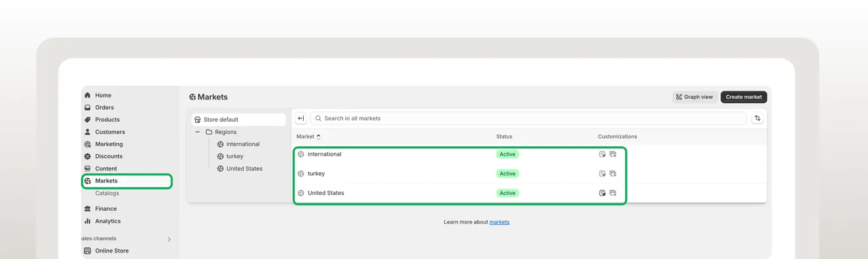Select Store default in the tree
This screenshot has height=259, width=868.
click(238, 120)
